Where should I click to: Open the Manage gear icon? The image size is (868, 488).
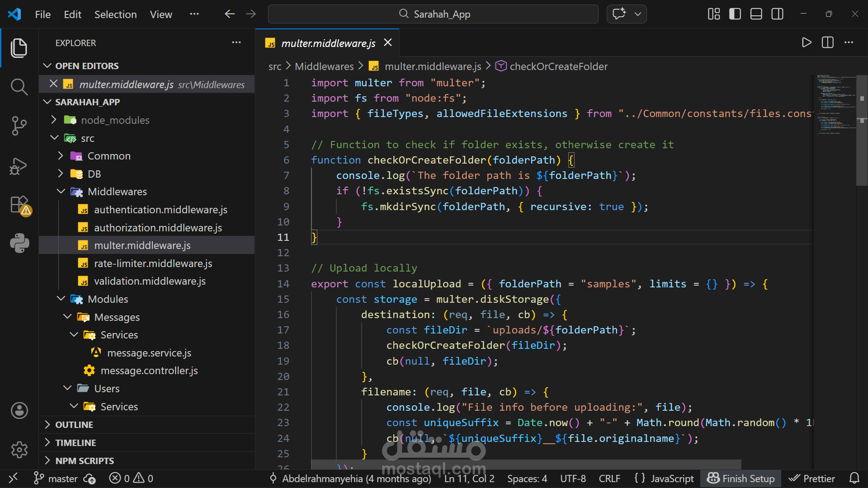pyautogui.click(x=19, y=450)
